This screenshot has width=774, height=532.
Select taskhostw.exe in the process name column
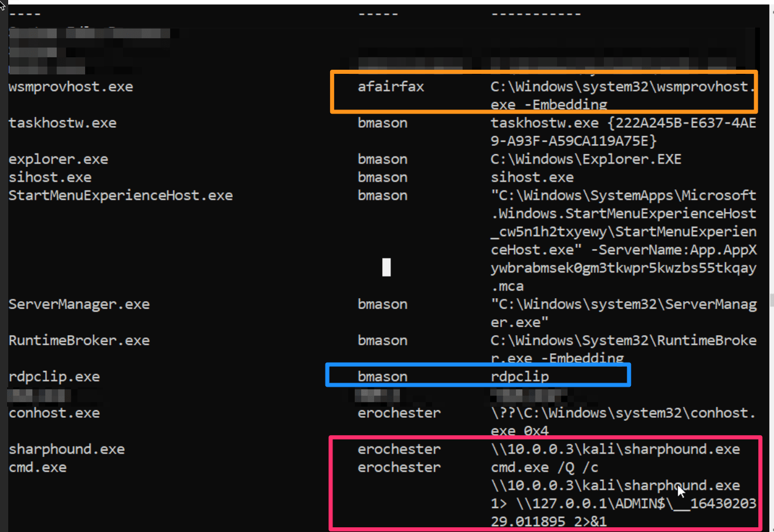(63, 123)
